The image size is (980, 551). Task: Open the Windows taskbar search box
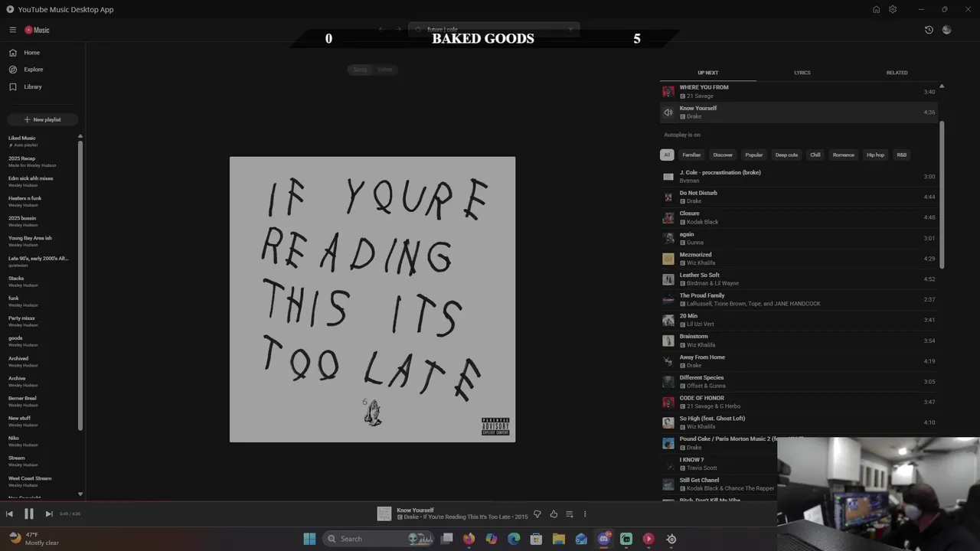(379, 539)
